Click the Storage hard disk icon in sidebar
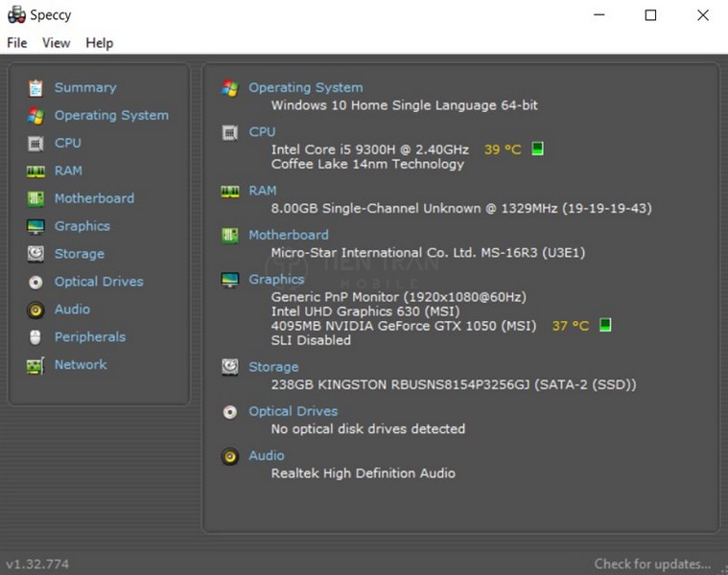 pos(35,254)
